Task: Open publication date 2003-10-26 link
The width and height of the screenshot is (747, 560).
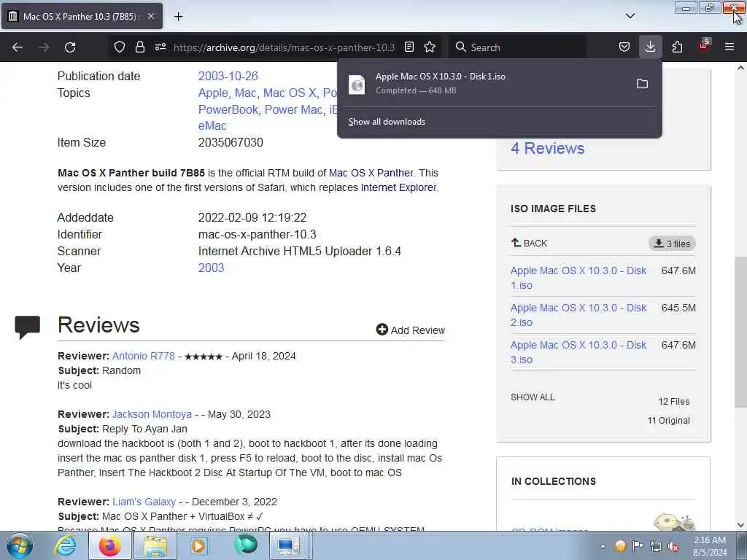Action: coord(228,76)
